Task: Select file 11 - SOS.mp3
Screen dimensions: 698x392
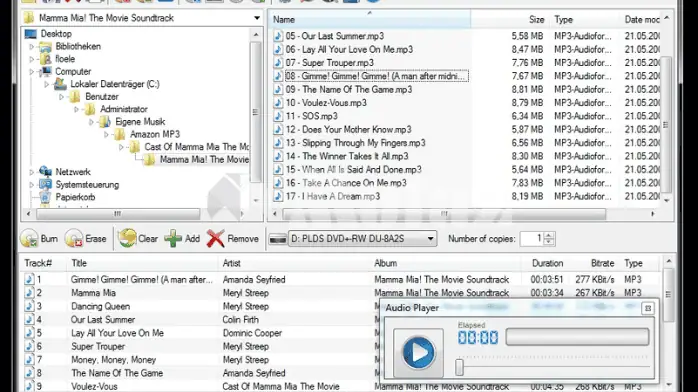Action: [x=312, y=116]
